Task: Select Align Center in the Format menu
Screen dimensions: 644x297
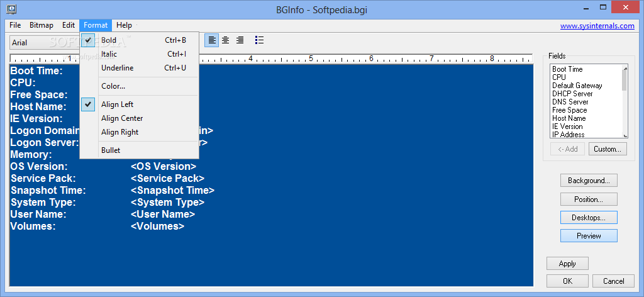Action: (139, 118)
